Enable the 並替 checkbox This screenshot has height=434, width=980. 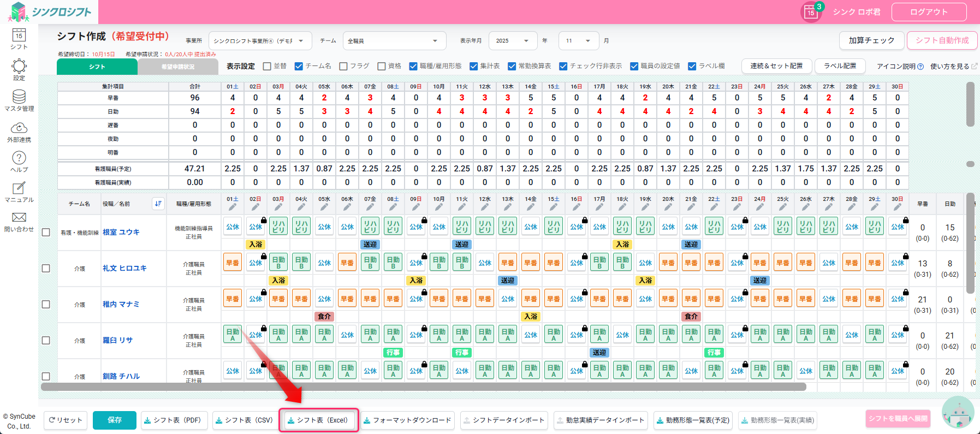tap(267, 66)
